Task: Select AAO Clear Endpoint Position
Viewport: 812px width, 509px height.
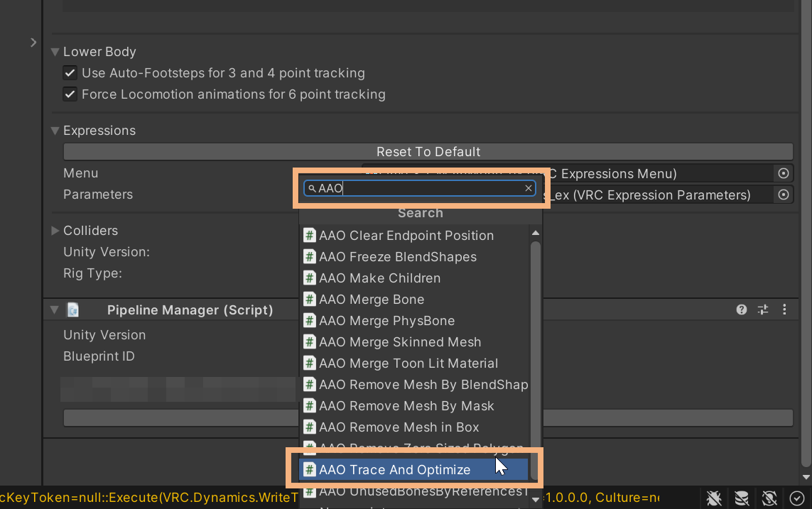Action: point(415,236)
